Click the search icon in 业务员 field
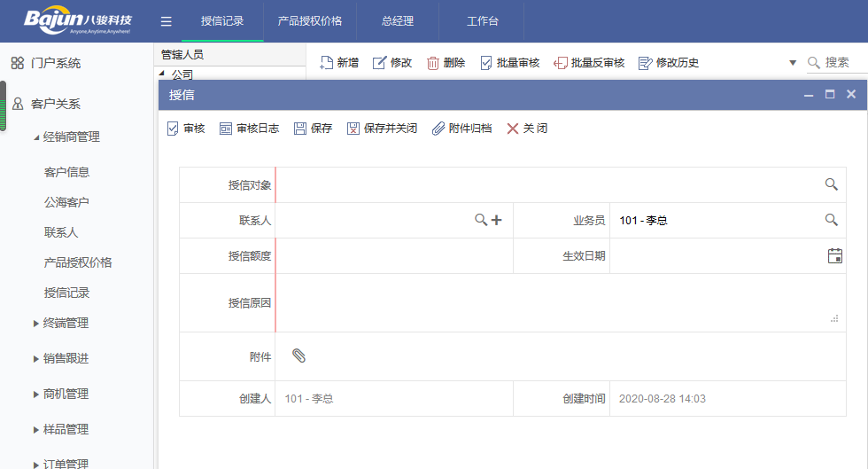 point(831,220)
